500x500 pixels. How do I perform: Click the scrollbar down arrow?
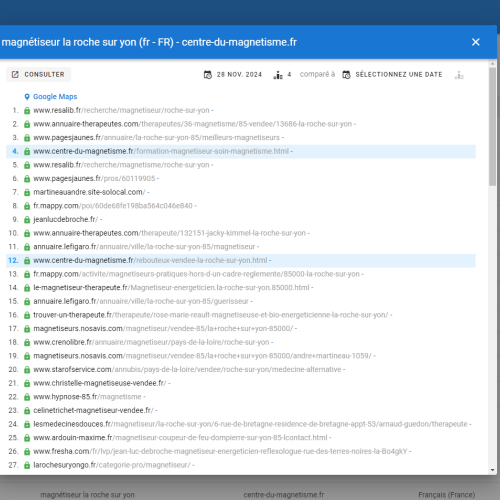coord(492,470)
